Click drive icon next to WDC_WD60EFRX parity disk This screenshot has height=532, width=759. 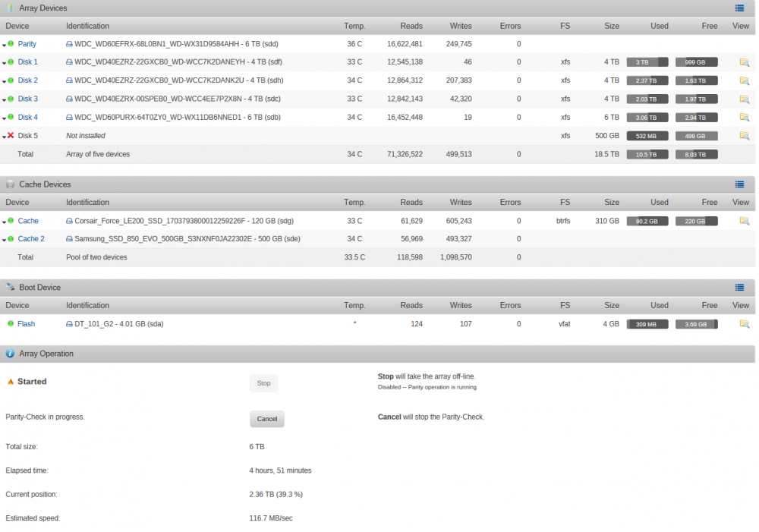[x=69, y=44]
